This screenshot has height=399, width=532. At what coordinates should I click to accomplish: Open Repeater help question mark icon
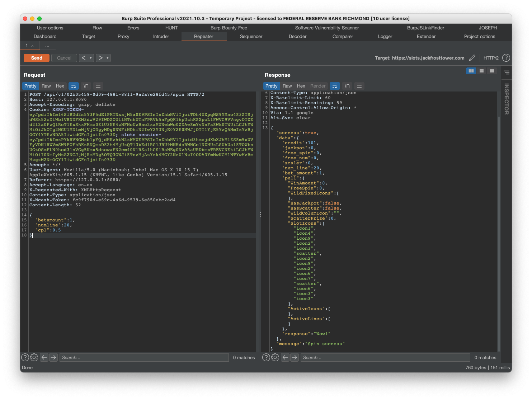pos(506,58)
